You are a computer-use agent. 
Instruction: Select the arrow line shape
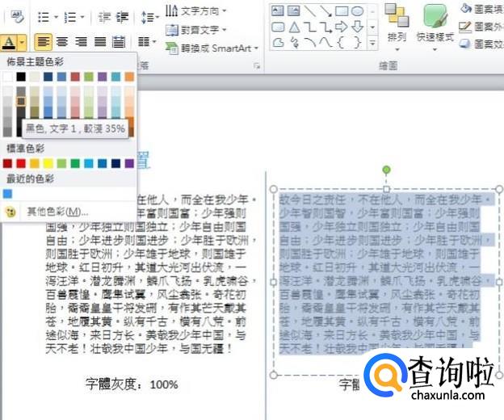[x=325, y=11]
